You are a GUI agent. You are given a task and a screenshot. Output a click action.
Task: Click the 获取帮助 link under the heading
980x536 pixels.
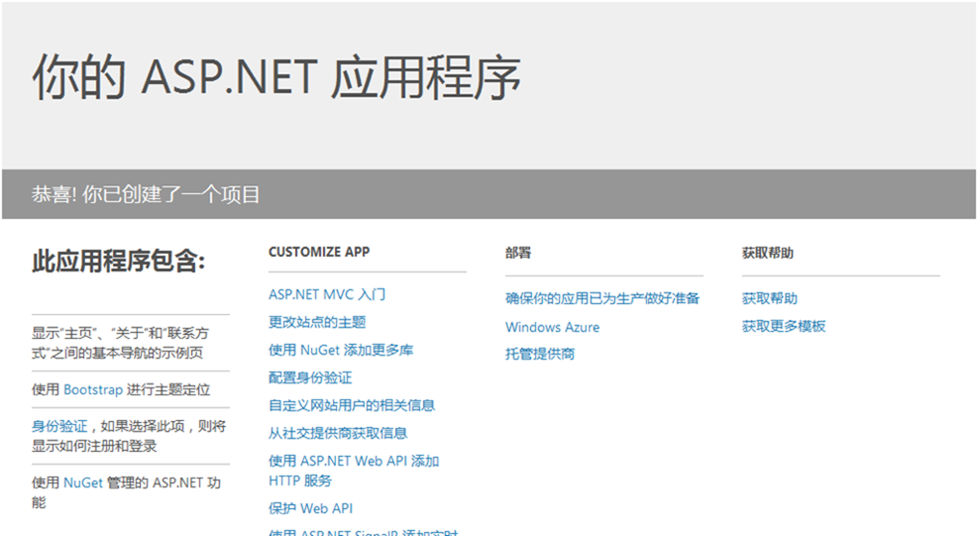point(769,298)
